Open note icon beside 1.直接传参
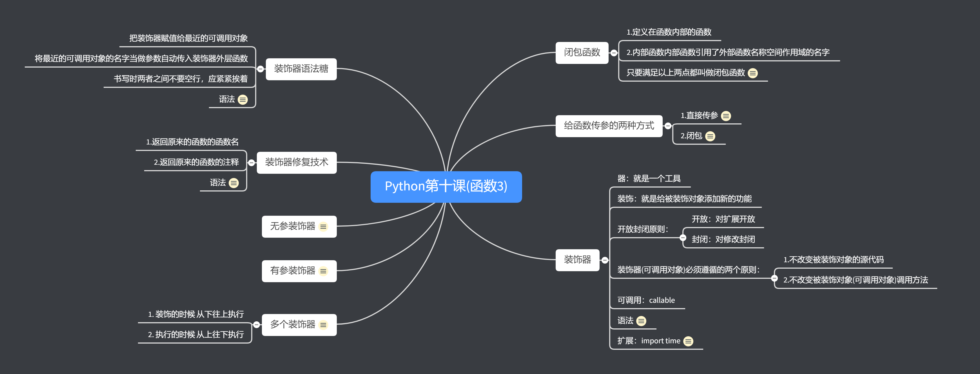This screenshot has width=980, height=374. point(726,116)
